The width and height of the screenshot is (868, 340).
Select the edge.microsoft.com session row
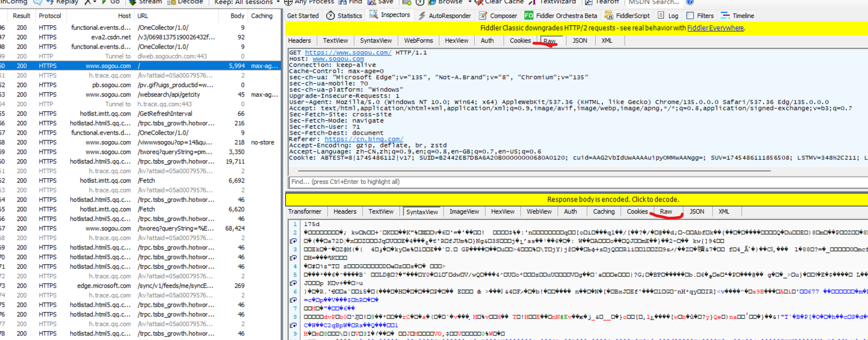click(140, 286)
